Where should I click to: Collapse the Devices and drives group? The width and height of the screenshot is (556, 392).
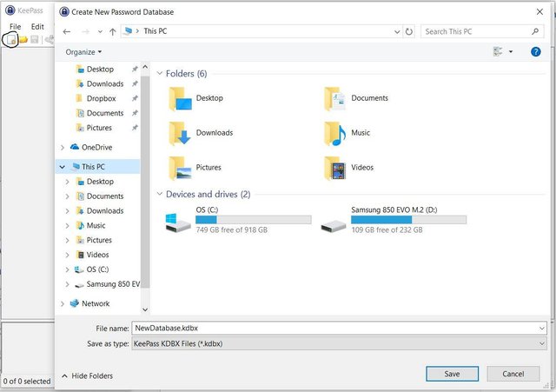tap(160, 194)
